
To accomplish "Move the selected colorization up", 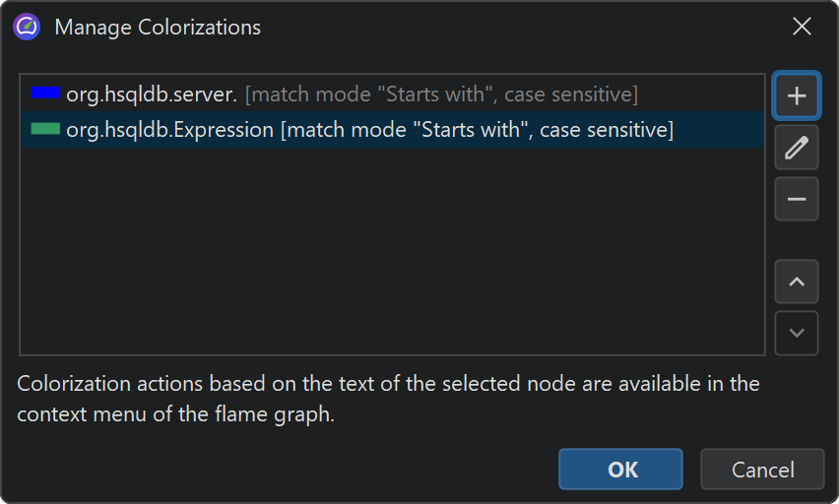I will point(797,283).
